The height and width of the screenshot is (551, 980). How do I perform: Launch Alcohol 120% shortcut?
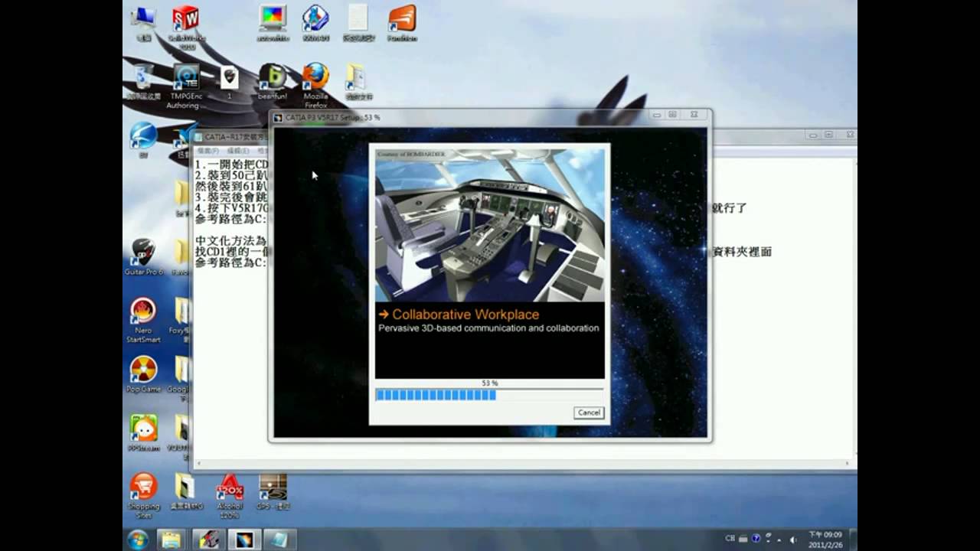229,496
